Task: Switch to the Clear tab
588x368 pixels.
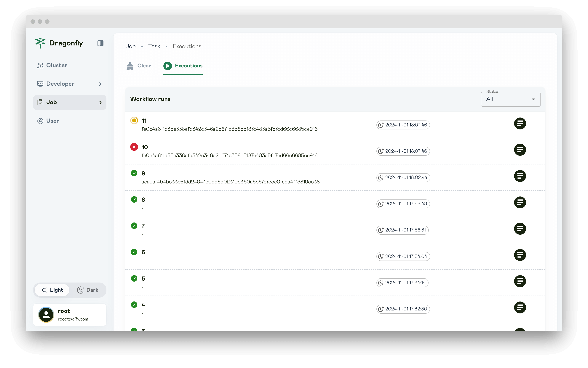Action: click(x=139, y=66)
